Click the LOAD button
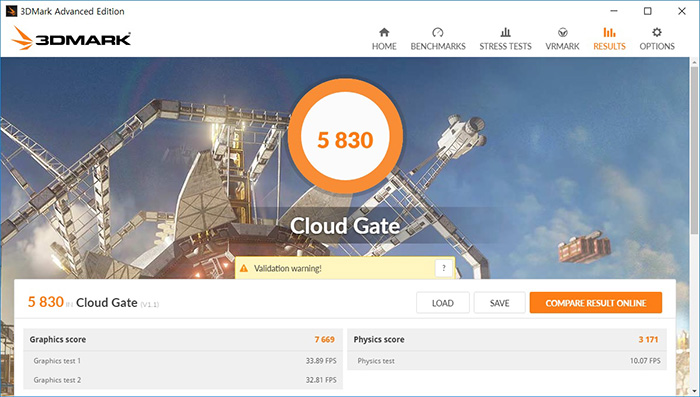The image size is (700, 397). point(443,303)
